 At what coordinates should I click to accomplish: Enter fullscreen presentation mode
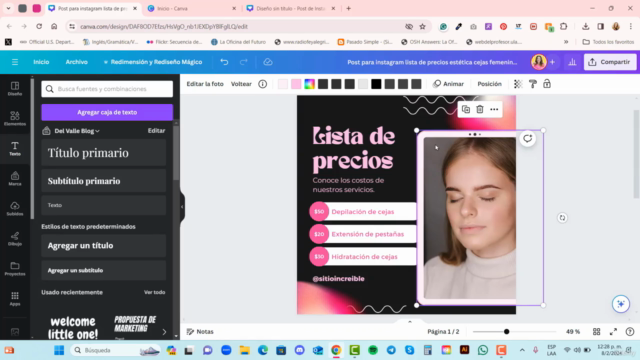tap(613, 332)
